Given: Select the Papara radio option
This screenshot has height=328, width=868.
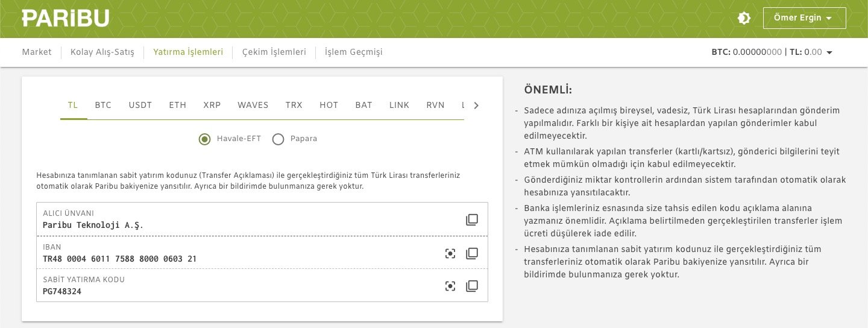Looking at the screenshot, I should click(278, 139).
